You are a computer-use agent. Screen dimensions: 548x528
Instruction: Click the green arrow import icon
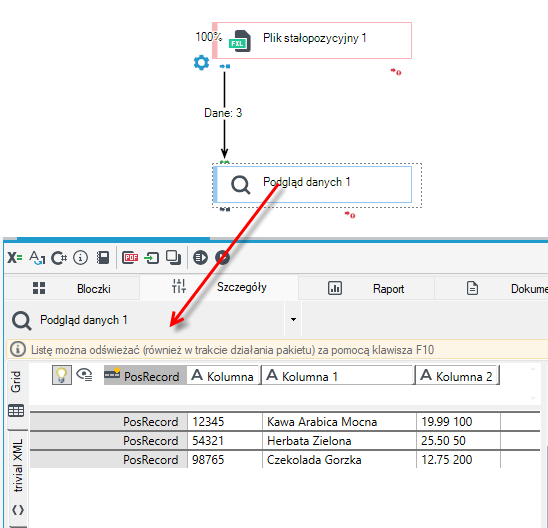[x=152, y=258]
